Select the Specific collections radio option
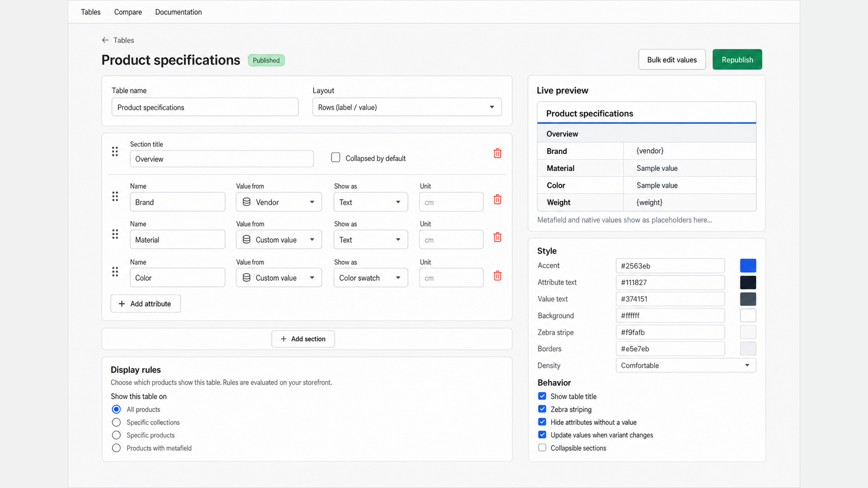 [x=116, y=422]
